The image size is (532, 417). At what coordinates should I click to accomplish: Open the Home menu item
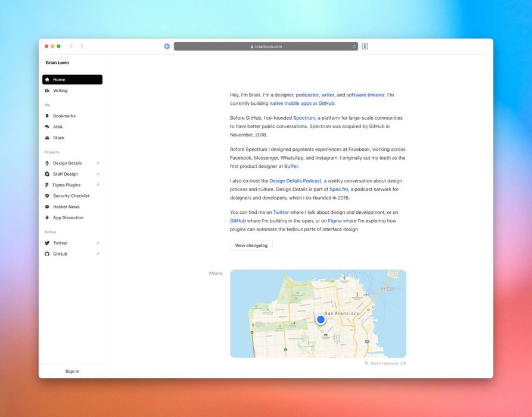[72, 80]
